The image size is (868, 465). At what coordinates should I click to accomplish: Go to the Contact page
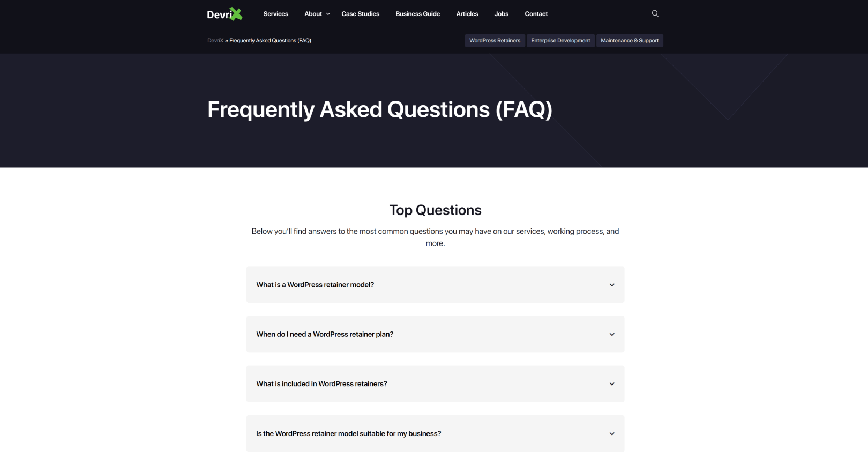pyautogui.click(x=536, y=14)
